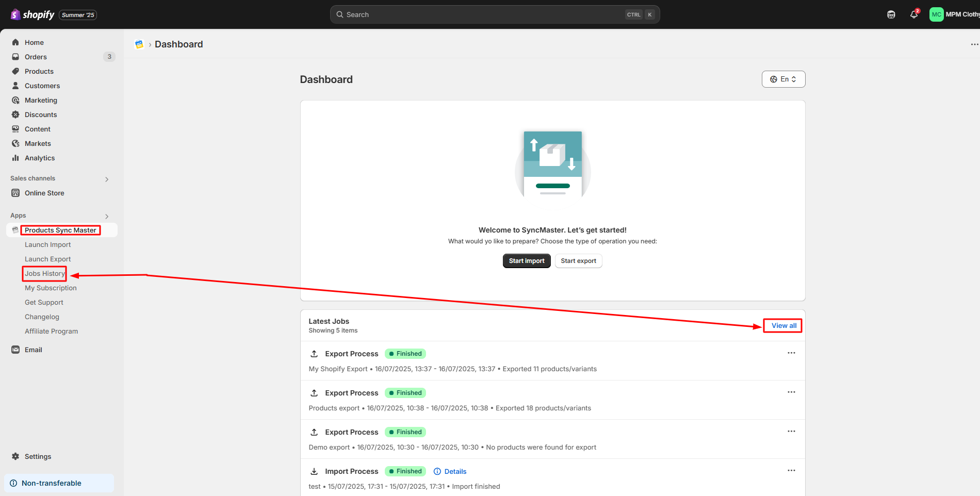Image resolution: width=980 pixels, height=496 pixels.
Task: Click the Markets globe icon
Action: click(15, 143)
